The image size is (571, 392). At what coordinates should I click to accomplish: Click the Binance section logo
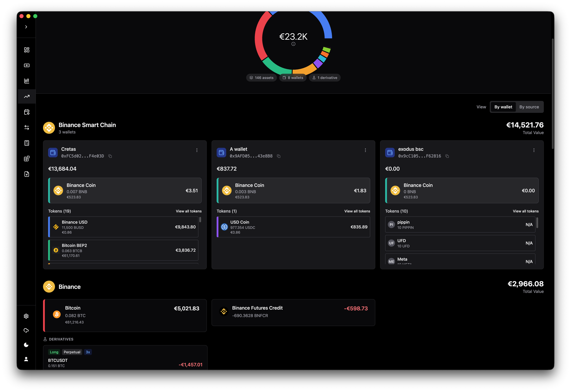pos(49,287)
